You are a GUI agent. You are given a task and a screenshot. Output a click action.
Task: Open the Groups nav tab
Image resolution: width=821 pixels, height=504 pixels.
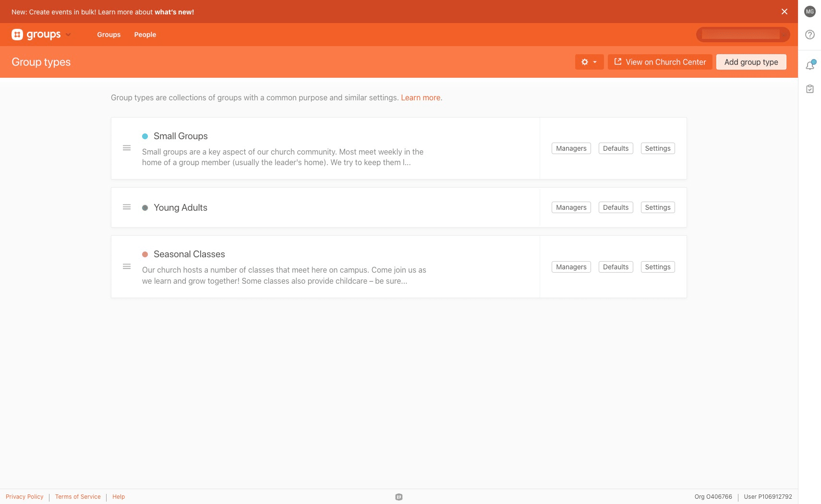109,35
